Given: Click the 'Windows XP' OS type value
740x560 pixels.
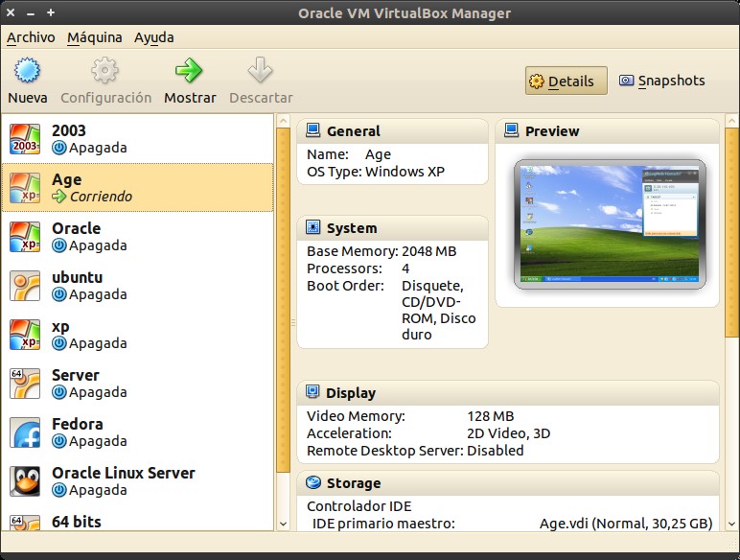Looking at the screenshot, I should [x=405, y=172].
